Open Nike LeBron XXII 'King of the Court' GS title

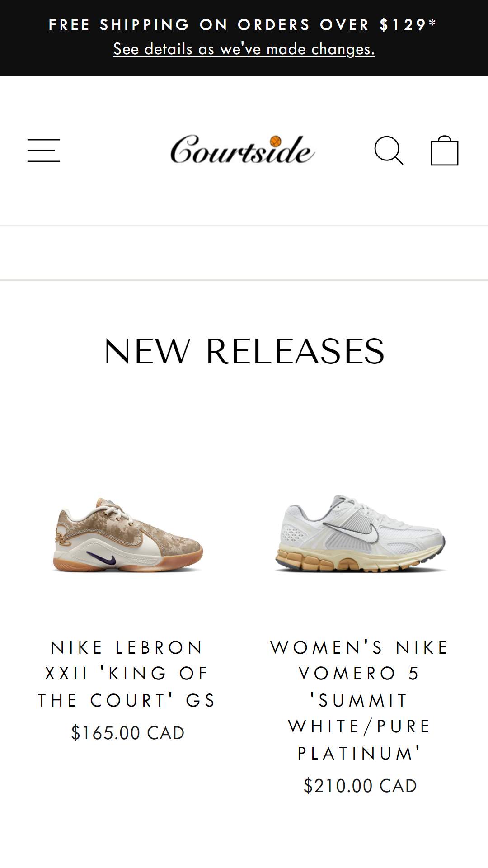[127, 674]
